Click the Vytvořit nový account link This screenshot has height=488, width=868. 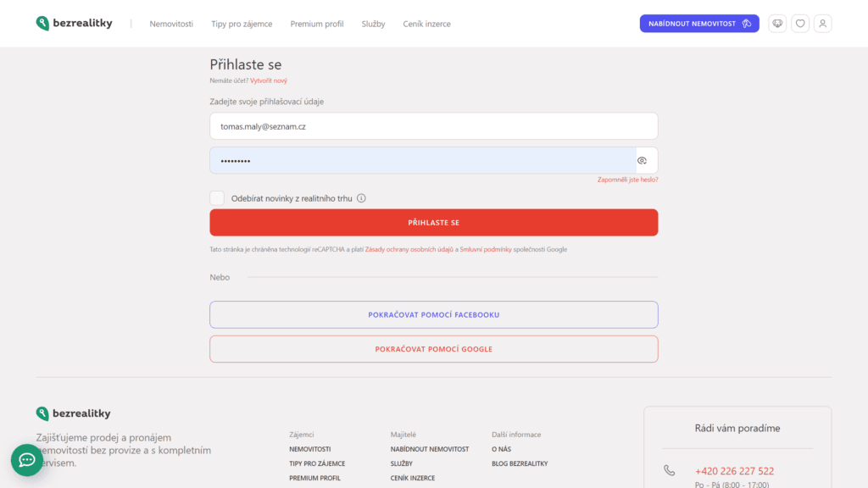(269, 80)
